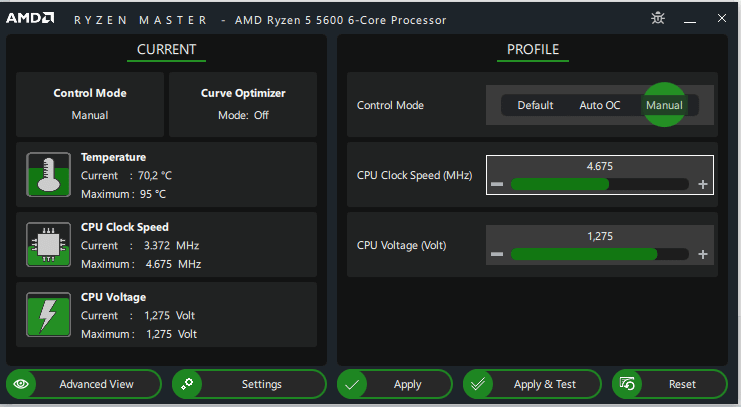Click the CPU chip clock speed icon

[49, 244]
